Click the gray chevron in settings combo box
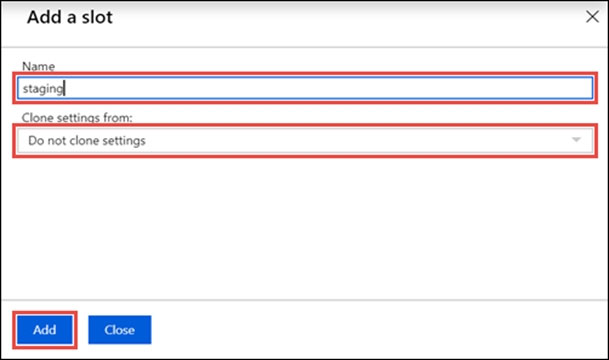 [576, 140]
